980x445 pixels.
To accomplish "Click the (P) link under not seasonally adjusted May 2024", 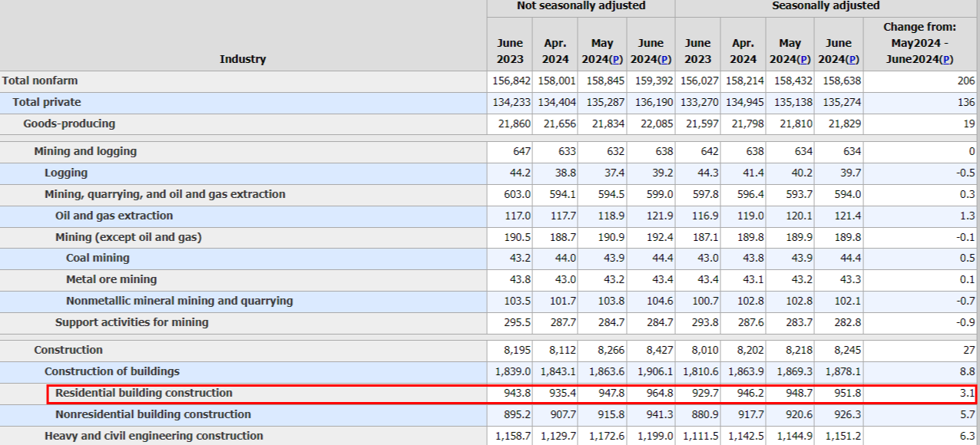I will pos(615,59).
